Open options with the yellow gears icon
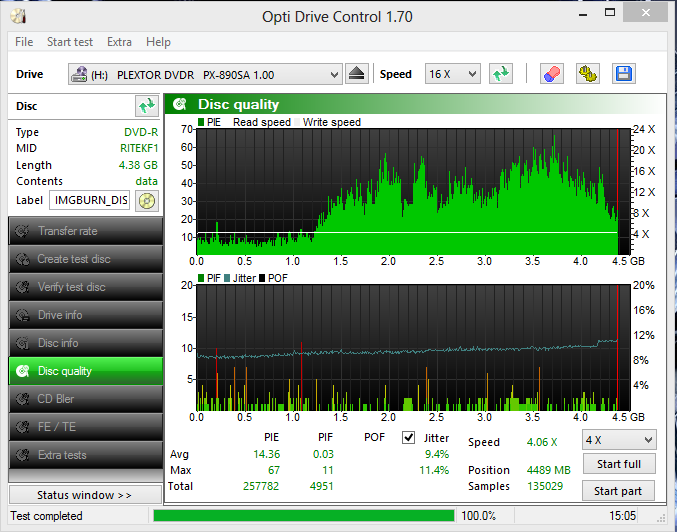The image size is (677, 532). coord(588,74)
